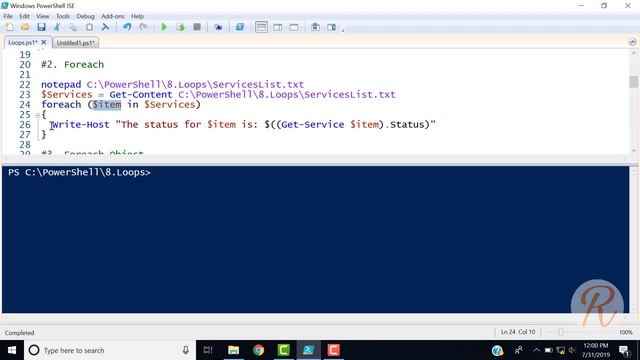Screen dimensions: 640x360
Task: Click script editor scrollbar down arrow
Action: 633,150
